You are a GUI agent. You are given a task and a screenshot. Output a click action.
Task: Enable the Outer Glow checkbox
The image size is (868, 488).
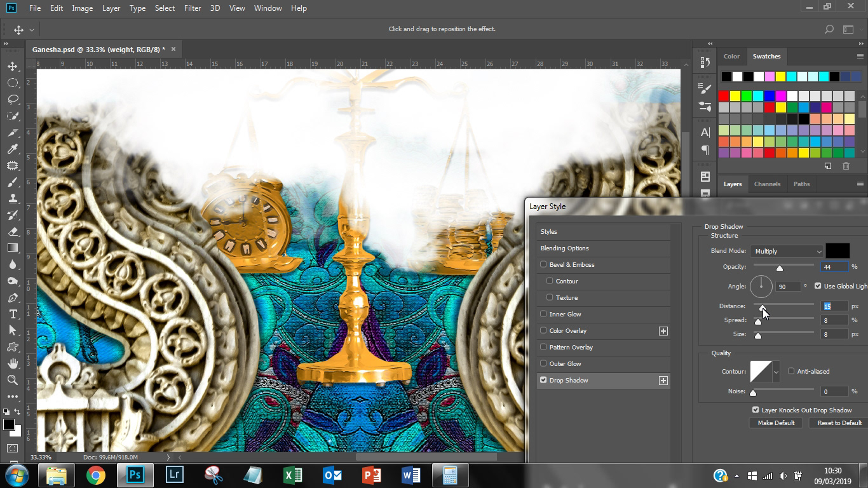(x=543, y=363)
